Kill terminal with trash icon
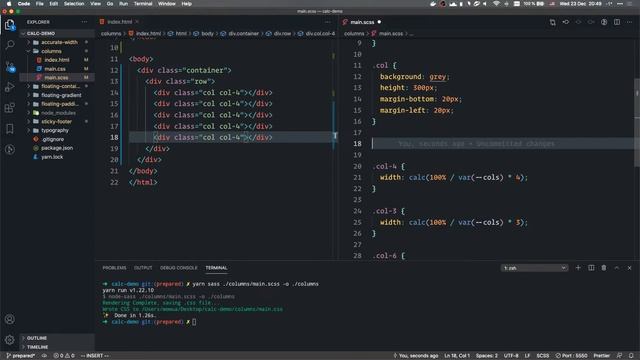 click(604, 268)
